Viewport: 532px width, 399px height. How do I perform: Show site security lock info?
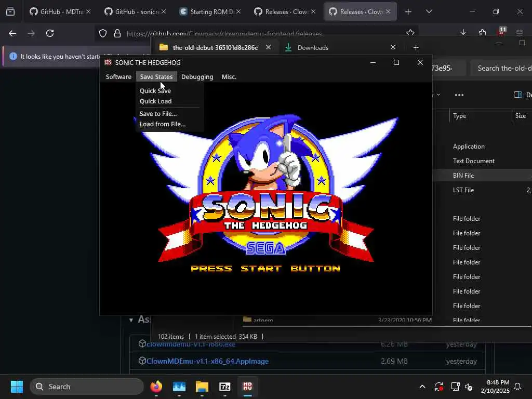pos(117,33)
